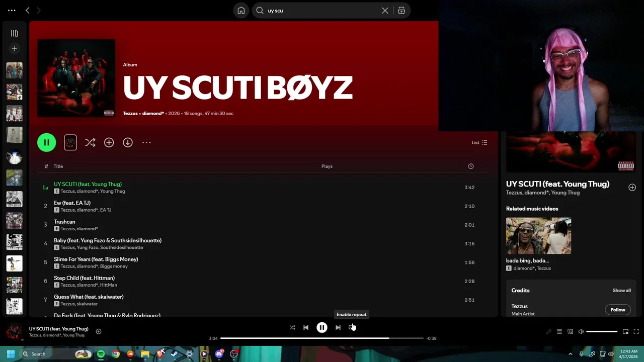Enable repeat in the player controls
The width and height of the screenshot is (644, 362).
click(352, 327)
